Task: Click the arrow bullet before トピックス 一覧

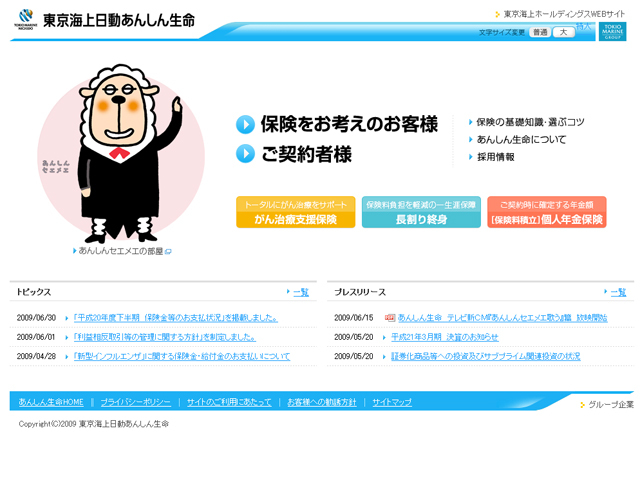Action: pos(288,291)
